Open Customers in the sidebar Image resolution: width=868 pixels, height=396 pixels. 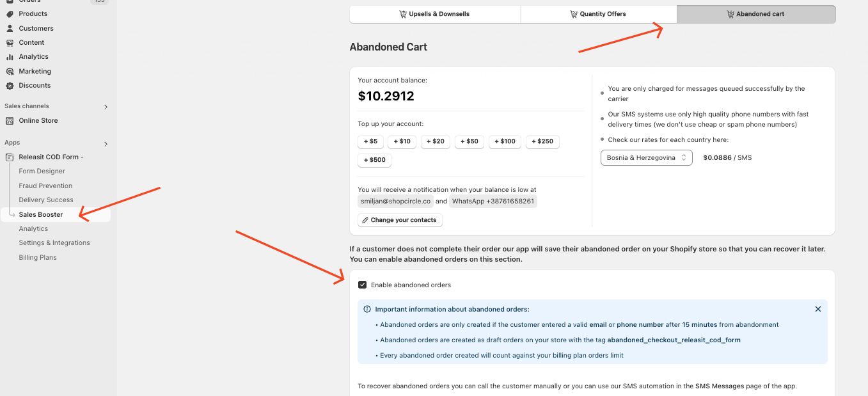click(x=36, y=28)
